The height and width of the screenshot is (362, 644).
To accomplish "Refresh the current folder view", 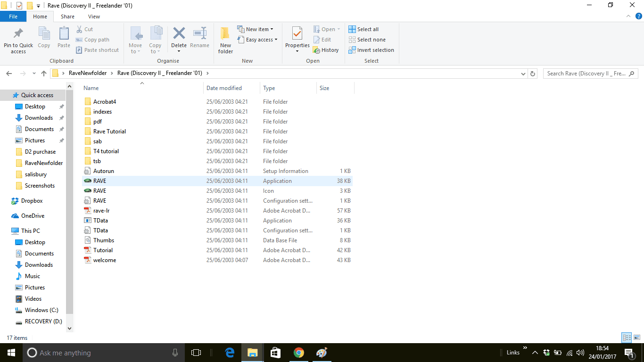I will [x=533, y=74].
